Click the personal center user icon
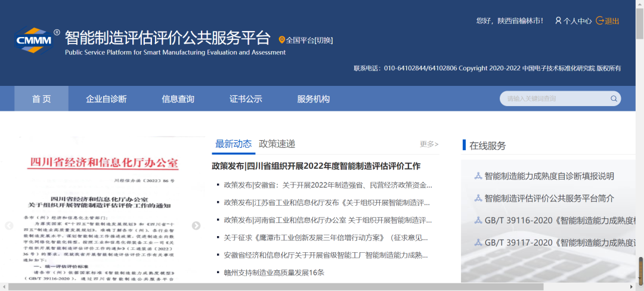The height and width of the screenshot is (291, 644). point(558,20)
